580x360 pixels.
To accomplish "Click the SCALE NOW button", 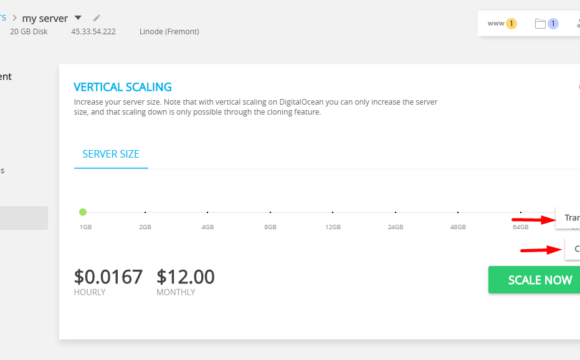I will [x=534, y=280].
